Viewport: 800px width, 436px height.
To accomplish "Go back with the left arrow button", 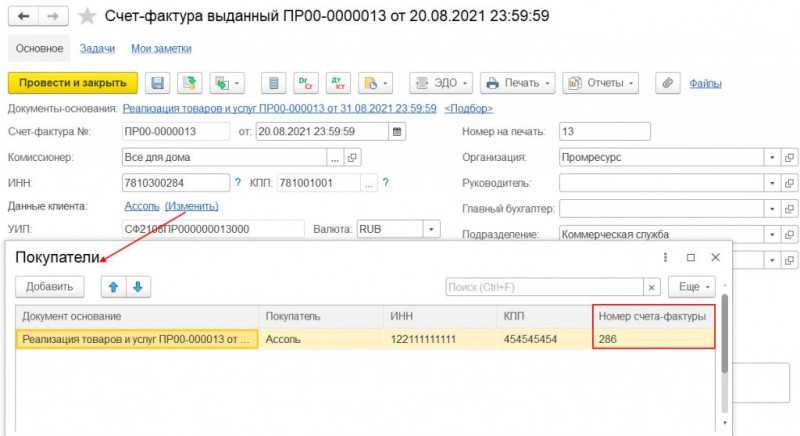I will (x=23, y=16).
